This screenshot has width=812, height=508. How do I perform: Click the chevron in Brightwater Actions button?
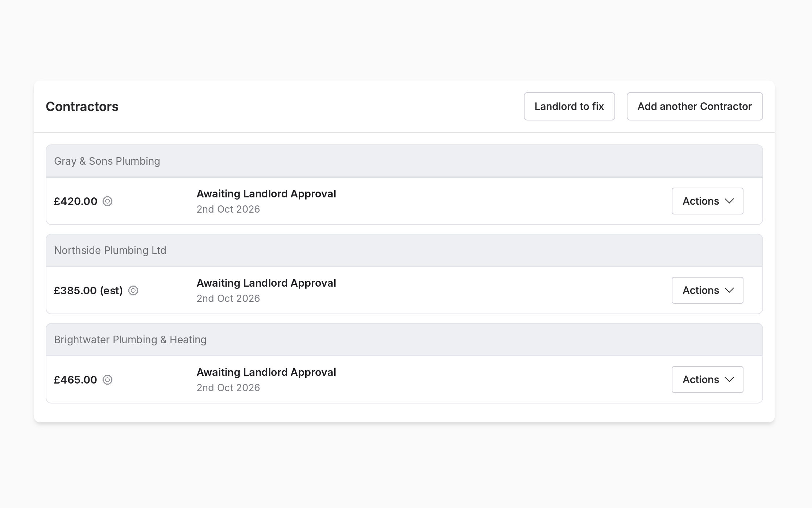click(x=729, y=380)
